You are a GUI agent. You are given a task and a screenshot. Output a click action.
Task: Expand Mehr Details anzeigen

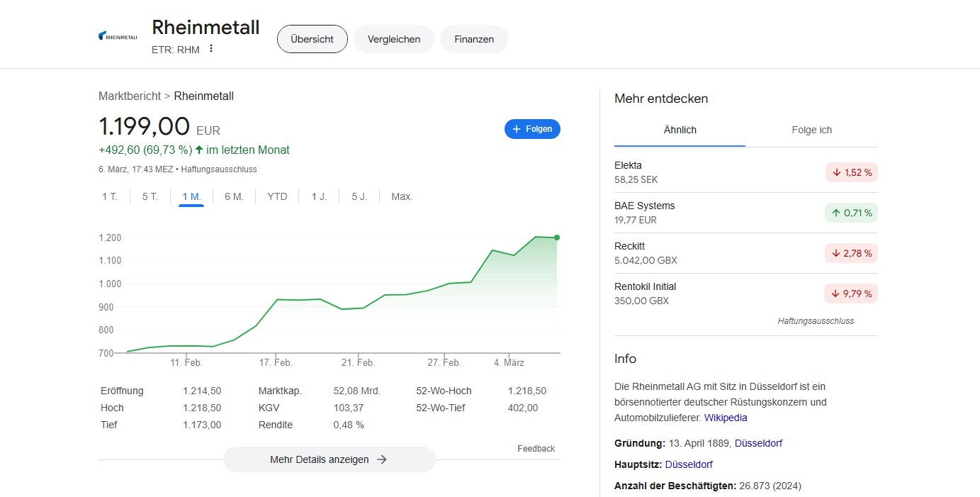point(329,459)
